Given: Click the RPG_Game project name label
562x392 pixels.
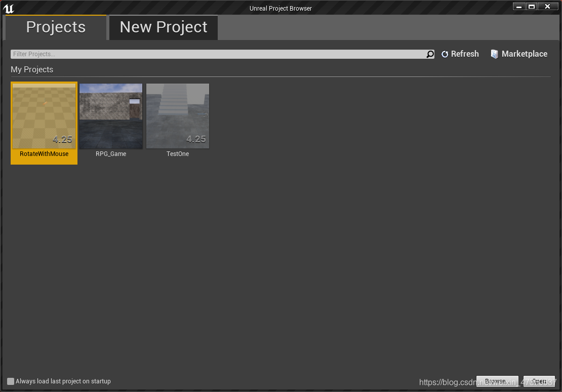Looking at the screenshot, I should pos(111,154).
